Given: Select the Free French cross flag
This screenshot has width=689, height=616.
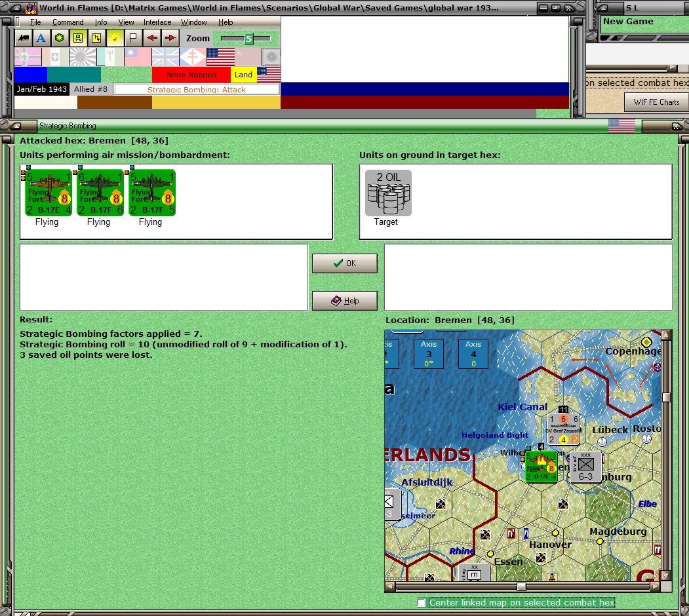Looking at the screenshot, I should pos(193,56).
